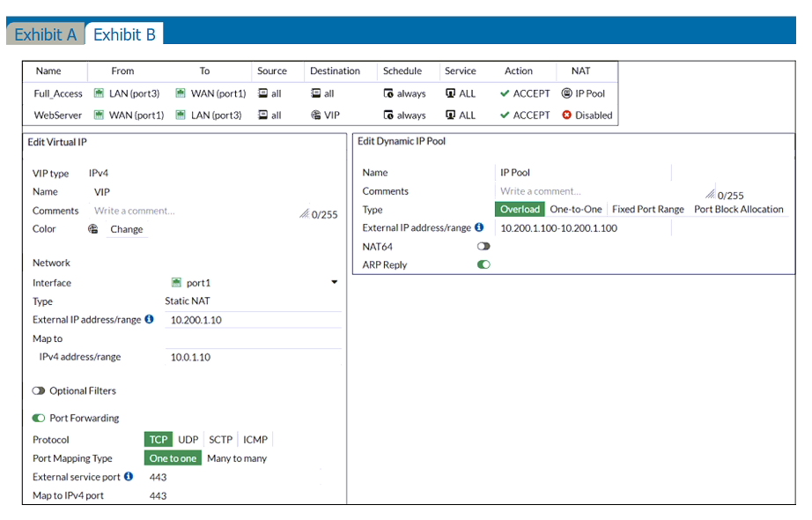Screen dimensions: 812x520
Task: Click the Service column header
Action: pyautogui.click(x=461, y=71)
